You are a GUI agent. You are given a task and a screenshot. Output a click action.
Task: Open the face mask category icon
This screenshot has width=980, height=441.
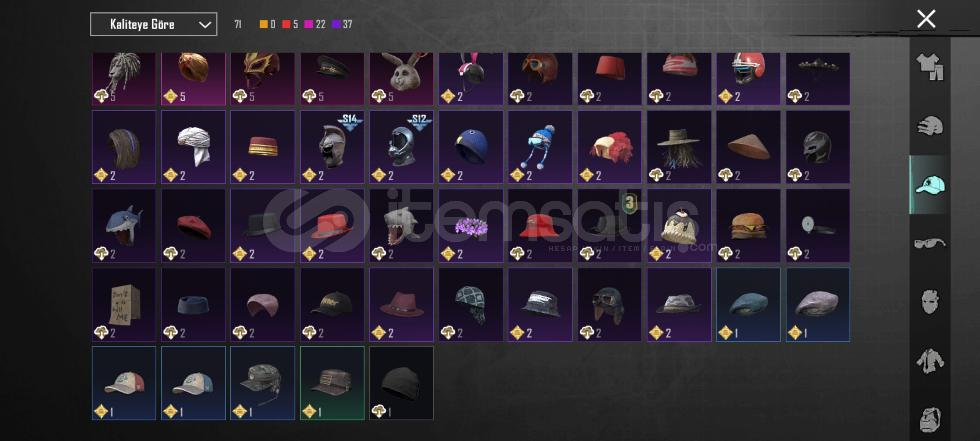(930, 302)
